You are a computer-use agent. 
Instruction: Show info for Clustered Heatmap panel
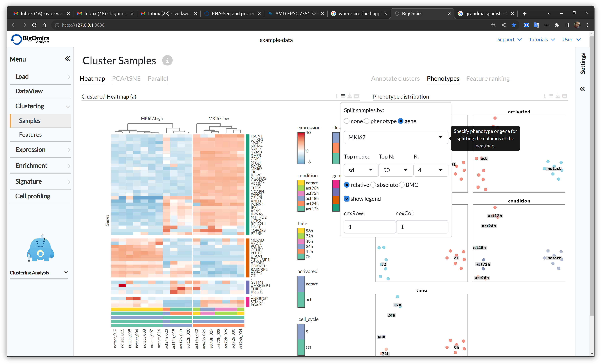[x=336, y=96]
